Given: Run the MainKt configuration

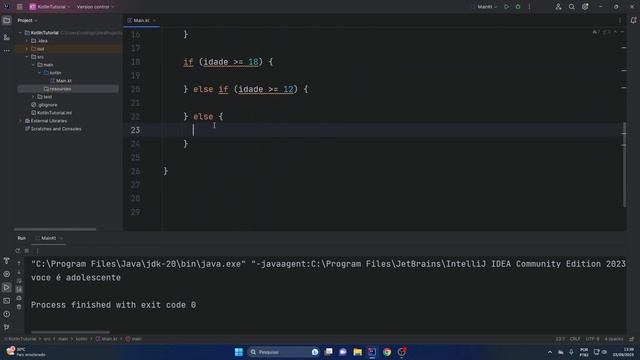Looking at the screenshot, I should tap(507, 7).
